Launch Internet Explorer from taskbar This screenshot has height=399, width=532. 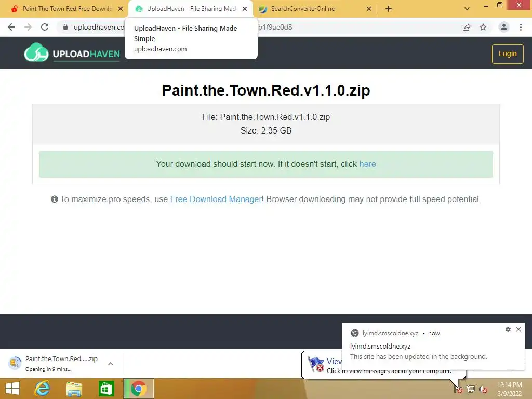(43, 389)
